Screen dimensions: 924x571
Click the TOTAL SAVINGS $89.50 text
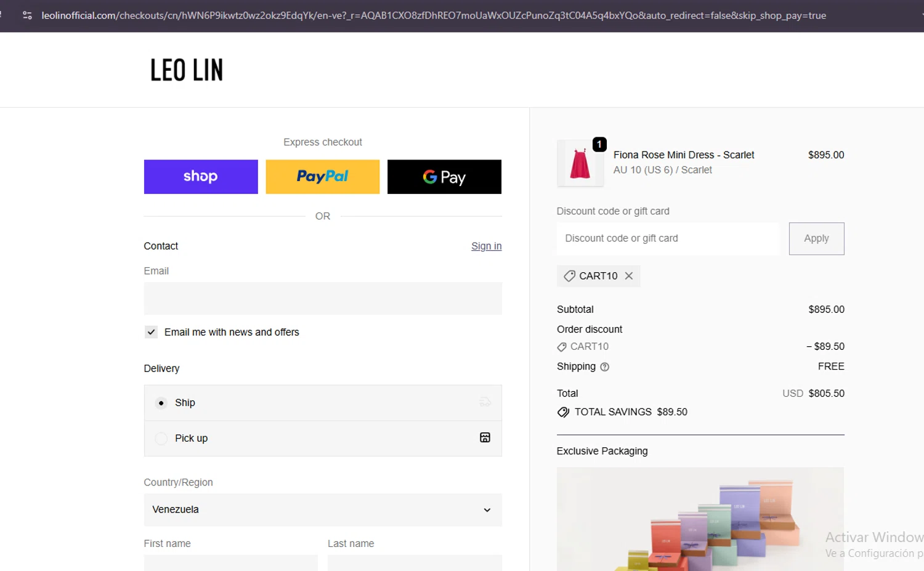[x=631, y=412]
